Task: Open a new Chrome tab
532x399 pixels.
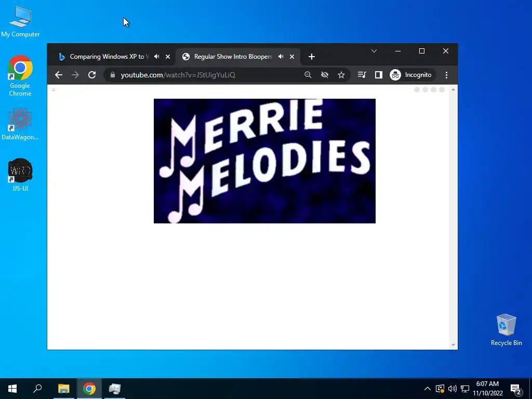Action: (312, 57)
